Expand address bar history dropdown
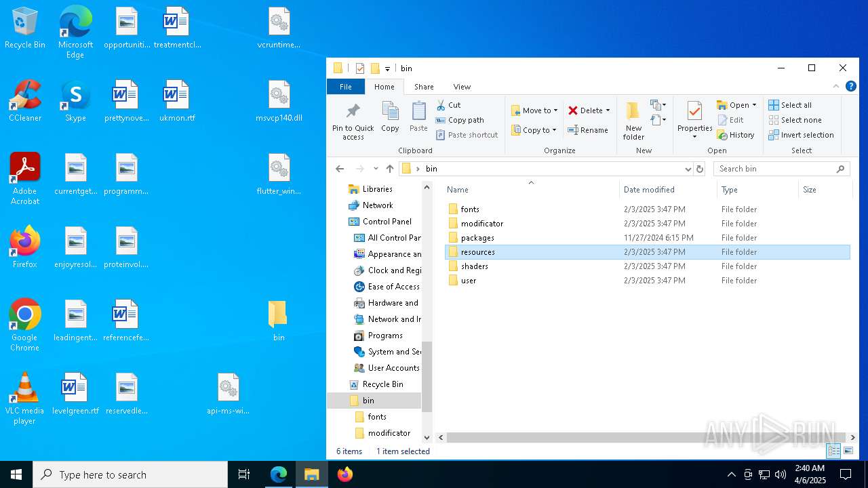 (x=688, y=169)
